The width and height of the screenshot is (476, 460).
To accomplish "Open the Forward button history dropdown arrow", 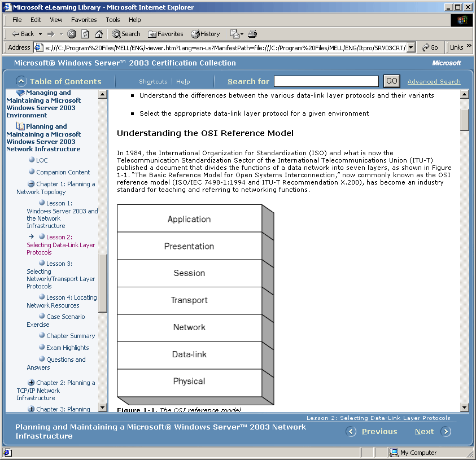I will pyautogui.click(x=61, y=34).
